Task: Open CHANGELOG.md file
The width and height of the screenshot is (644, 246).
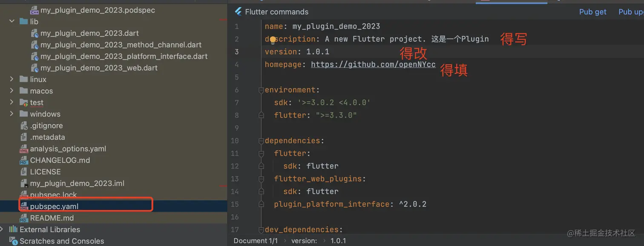Action: 60,160
